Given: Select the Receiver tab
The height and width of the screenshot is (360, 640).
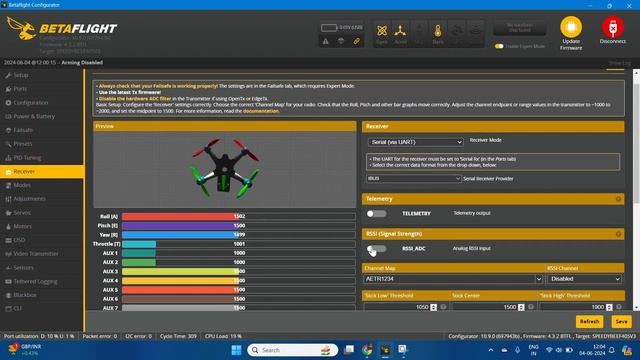Looking at the screenshot, I should click(42, 171).
